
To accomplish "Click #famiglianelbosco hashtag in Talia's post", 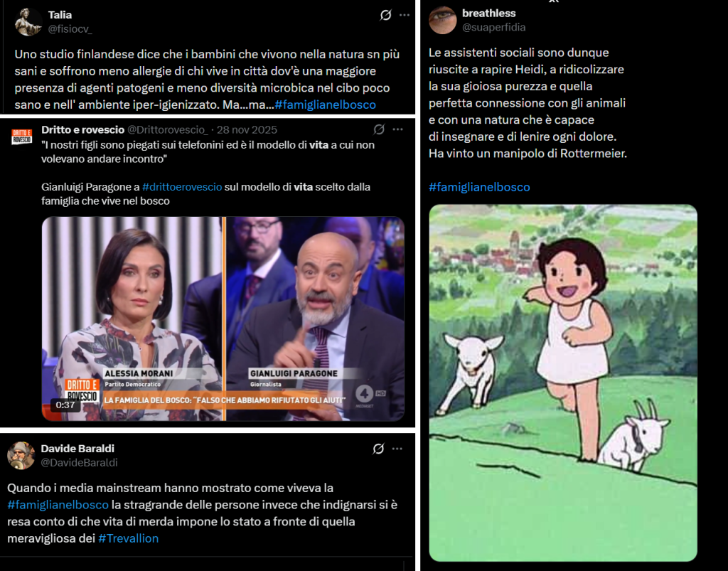I will click(325, 105).
